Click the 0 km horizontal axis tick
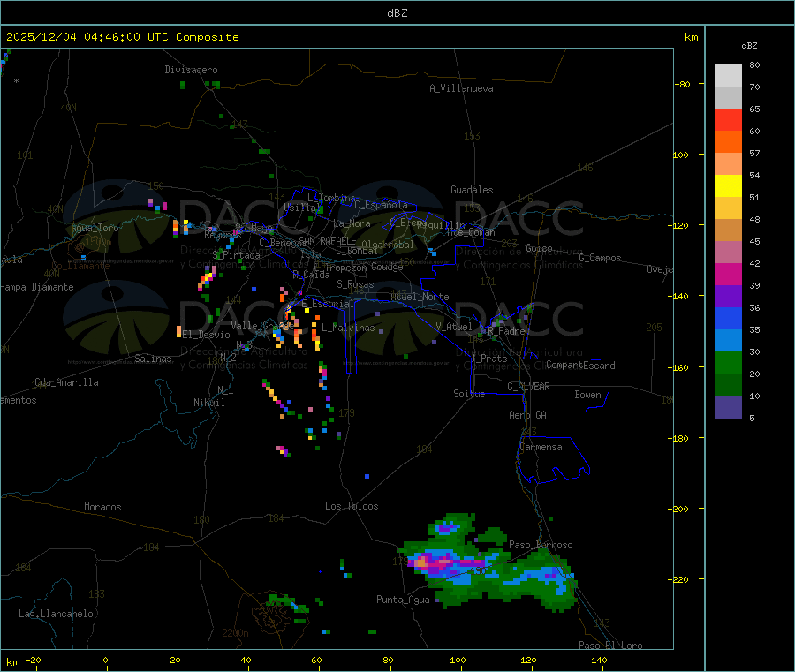 [x=105, y=660]
